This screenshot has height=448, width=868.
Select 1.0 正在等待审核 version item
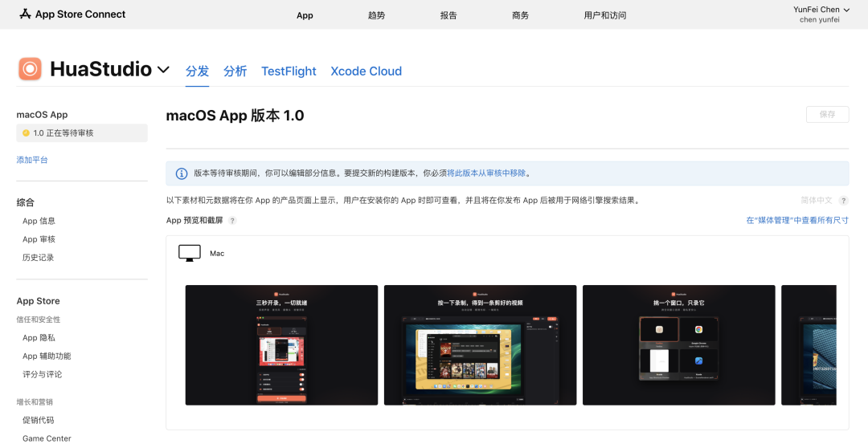click(82, 132)
